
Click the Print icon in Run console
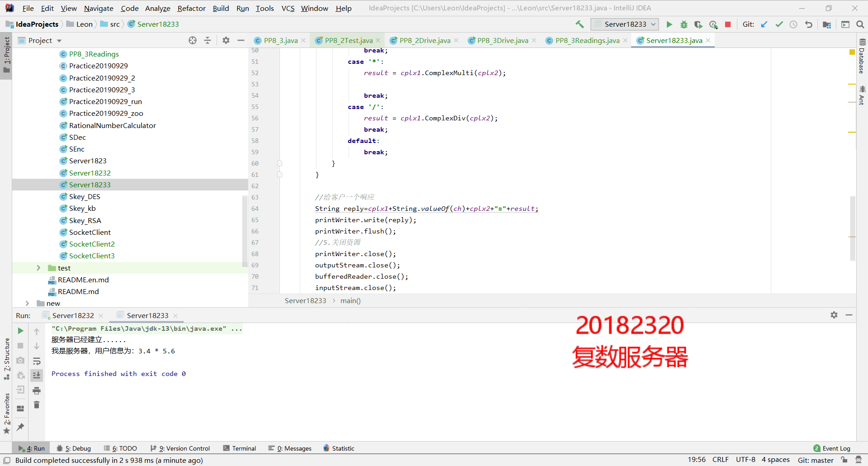pos(37,390)
